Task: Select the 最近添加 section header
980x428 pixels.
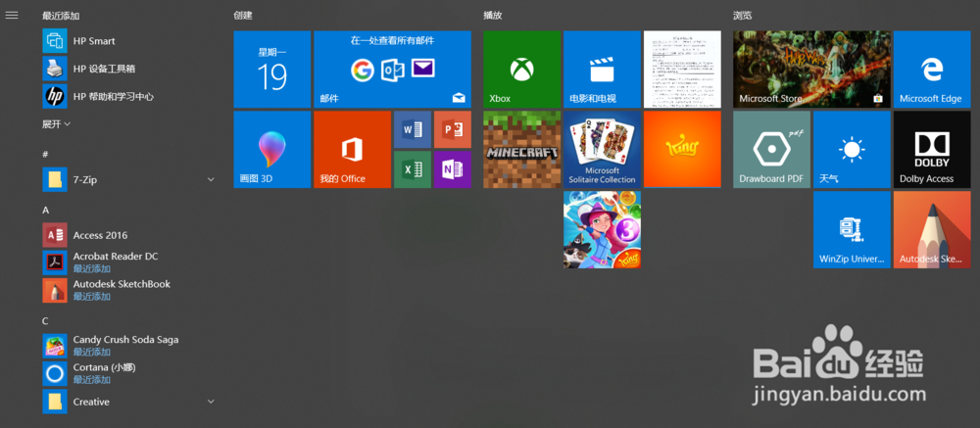Action: [x=61, y=15]
